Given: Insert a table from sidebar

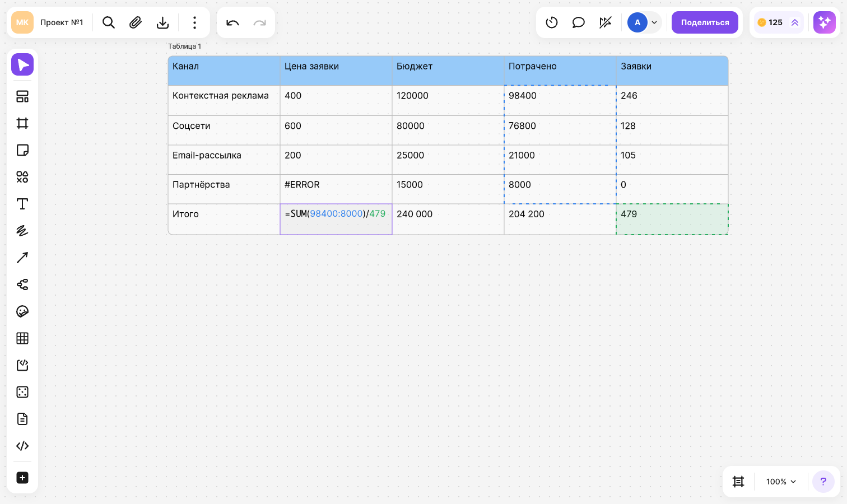Looking at the screenshot, I should click(x=22, y=338).
